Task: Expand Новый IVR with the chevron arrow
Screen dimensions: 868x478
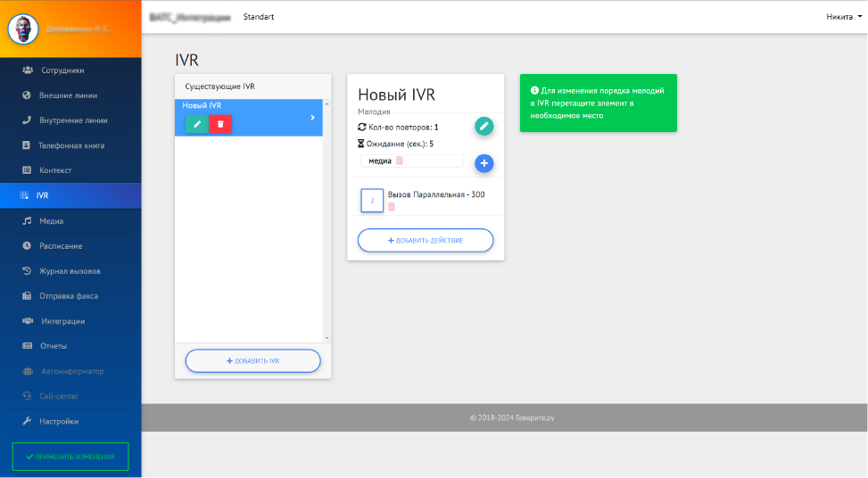Action: (313, 118)
